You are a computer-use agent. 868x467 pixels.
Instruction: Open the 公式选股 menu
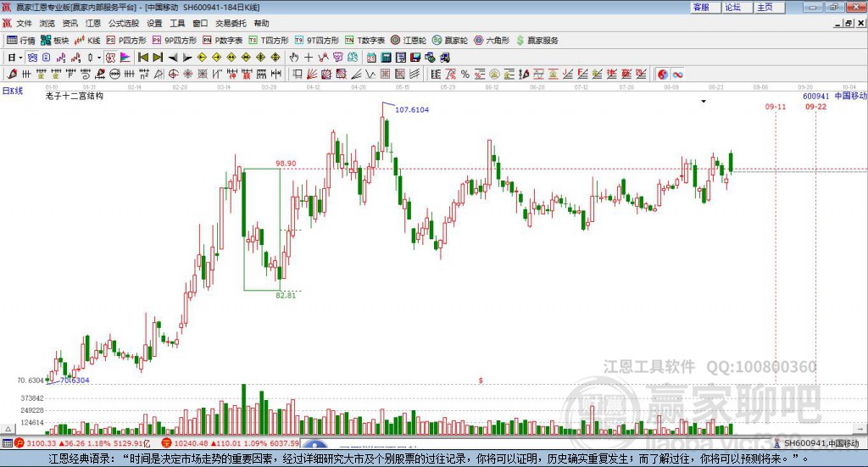point(124,23)
